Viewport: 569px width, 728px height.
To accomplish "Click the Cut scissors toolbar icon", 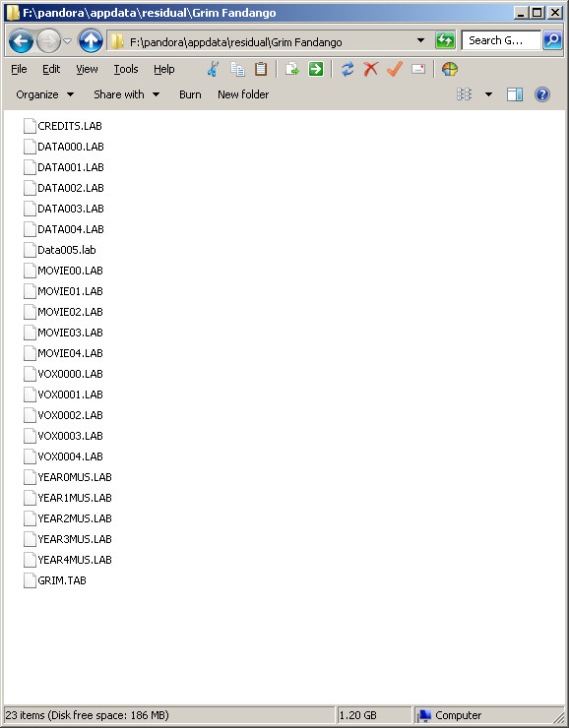I will [214, 69].
